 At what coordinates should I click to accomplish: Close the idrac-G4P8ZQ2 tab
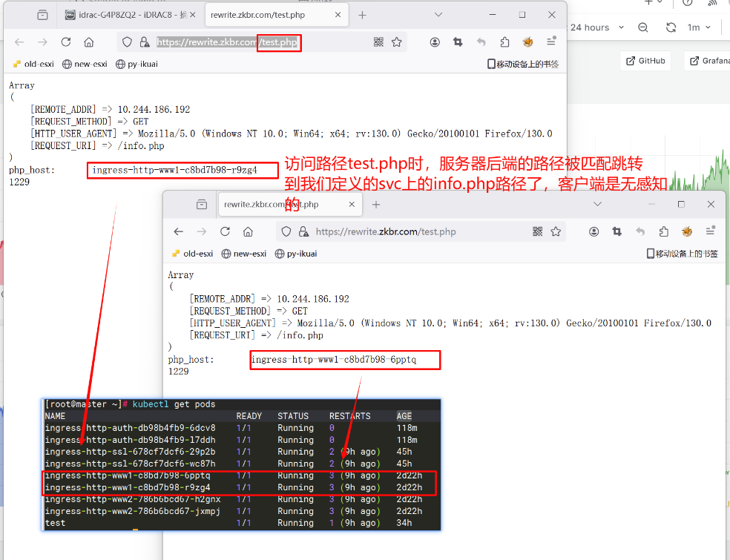[x=193, y=15]
